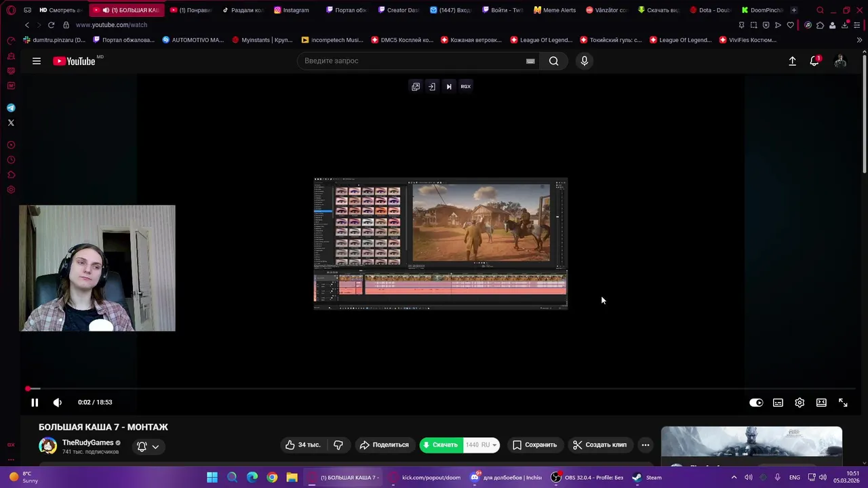Open AUTOMOTIVO MA... bookmark

pyautogui.click(x=193, y=40)
